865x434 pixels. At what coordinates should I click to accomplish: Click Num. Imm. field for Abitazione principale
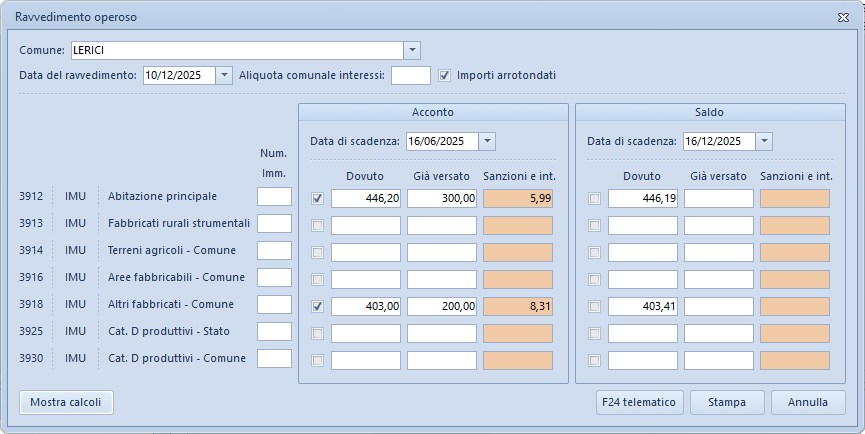[x=274, y=197]
